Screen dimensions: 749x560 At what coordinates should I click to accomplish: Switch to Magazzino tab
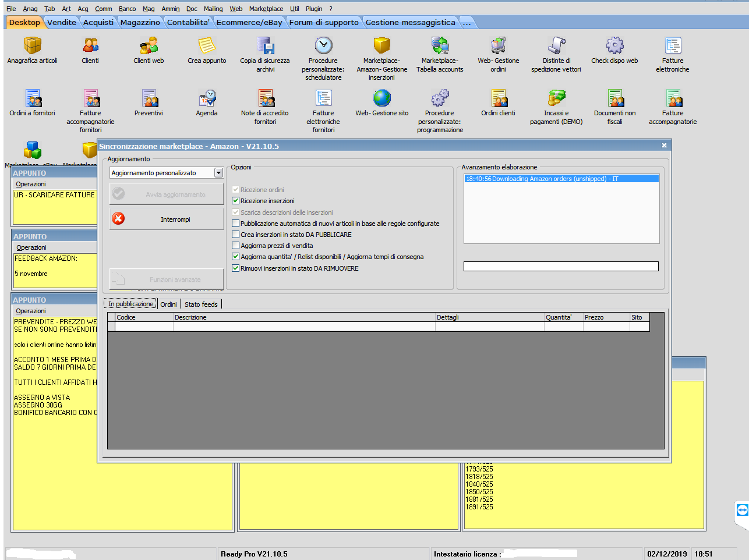pos(140,22)
